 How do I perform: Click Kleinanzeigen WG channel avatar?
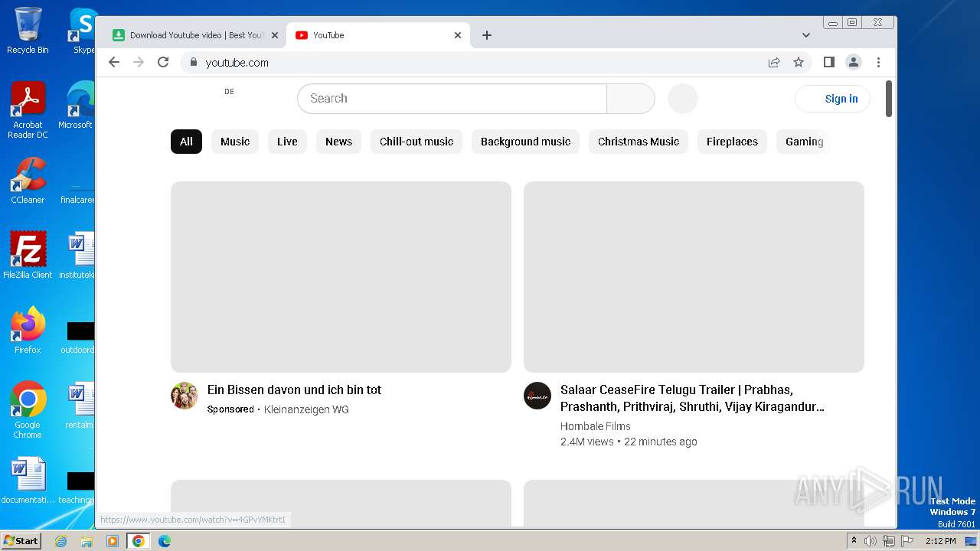(x=185, y=396)
